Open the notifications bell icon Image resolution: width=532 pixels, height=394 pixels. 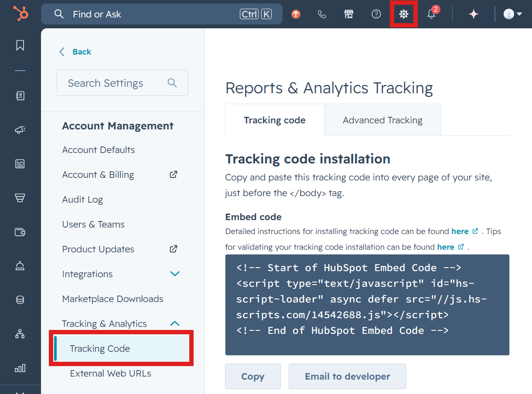(x=431, y=14)
